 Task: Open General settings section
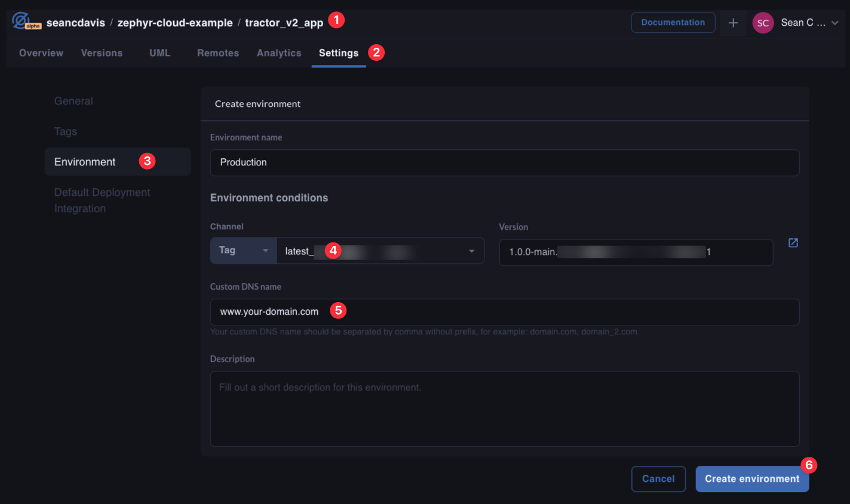(73, 101)
